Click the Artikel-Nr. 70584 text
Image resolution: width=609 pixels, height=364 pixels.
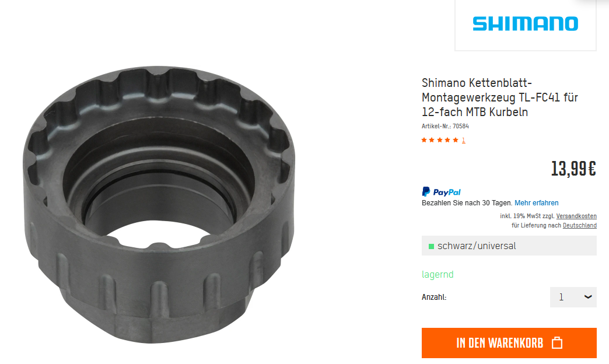(445, 126)
